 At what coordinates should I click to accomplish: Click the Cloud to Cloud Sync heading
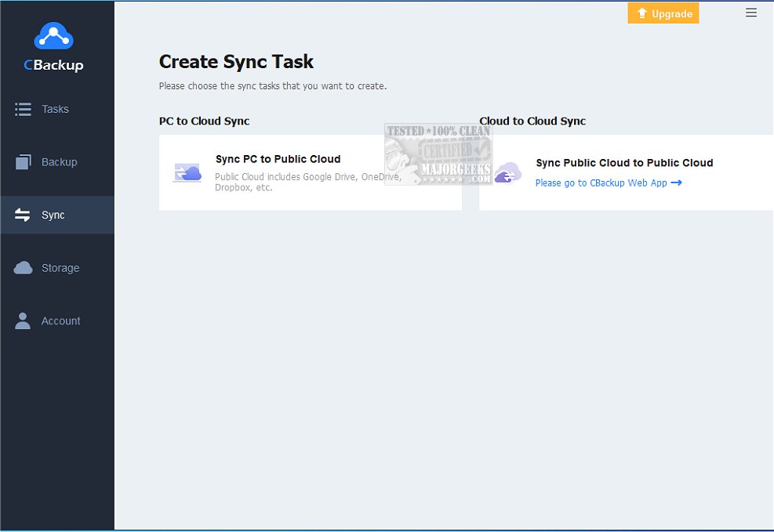[532, 121]
